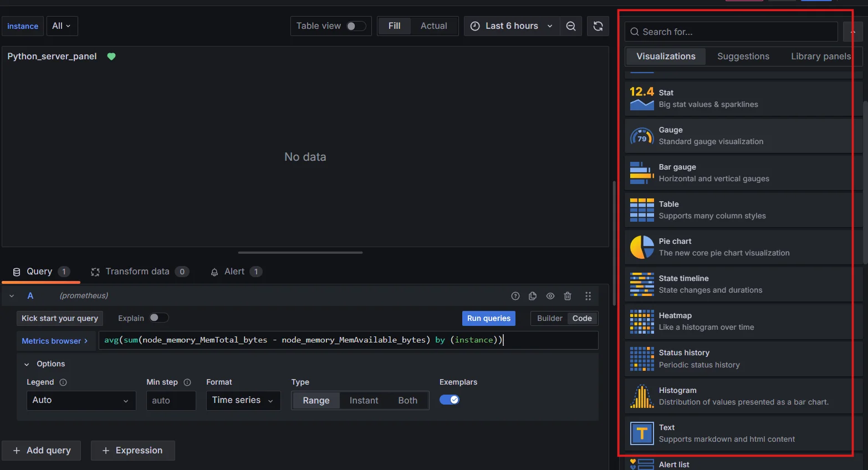Click the panel resize splitter handle

(x=300, y=253)
